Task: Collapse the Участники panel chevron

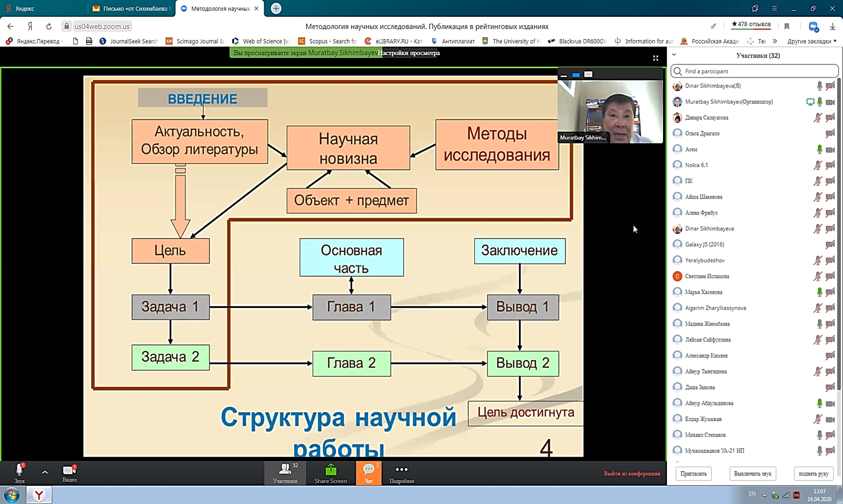Action: click(674, 55)
